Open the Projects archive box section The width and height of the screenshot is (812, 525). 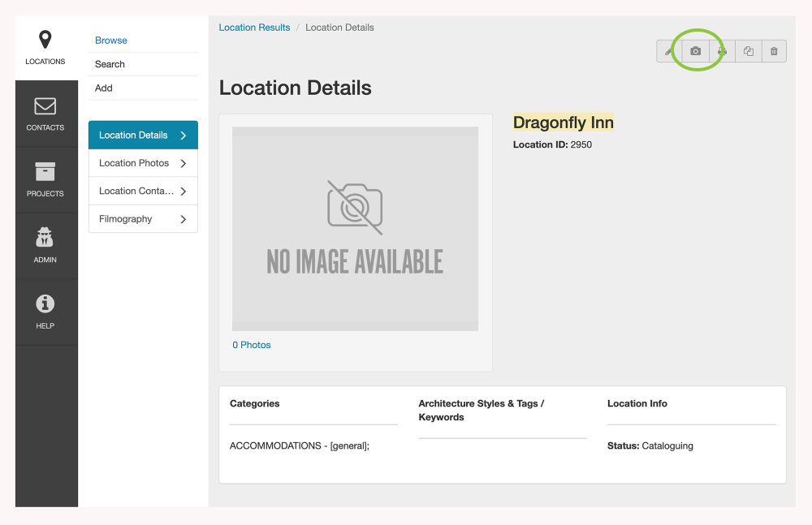(x=45, y=179)
